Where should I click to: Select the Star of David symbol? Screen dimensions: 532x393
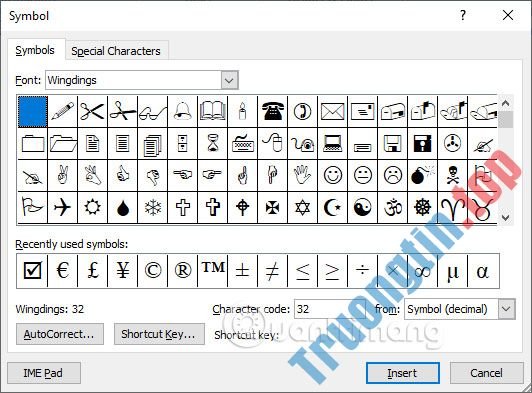pos(302,207)
